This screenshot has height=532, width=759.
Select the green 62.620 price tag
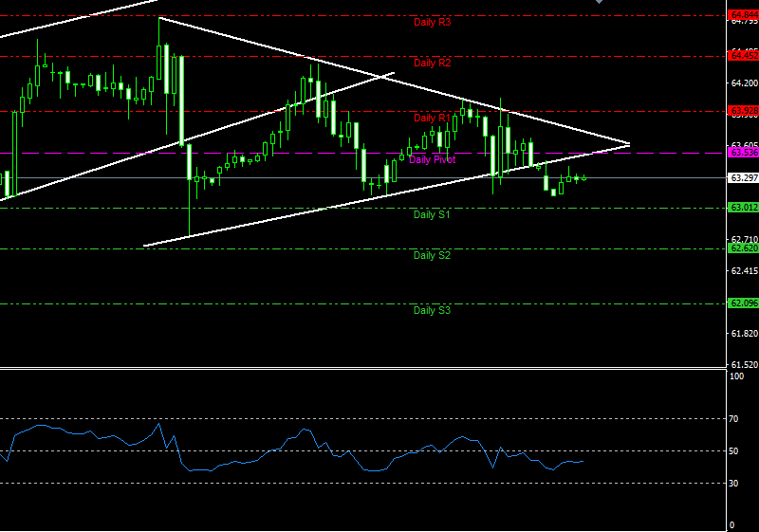click(743, 248)
